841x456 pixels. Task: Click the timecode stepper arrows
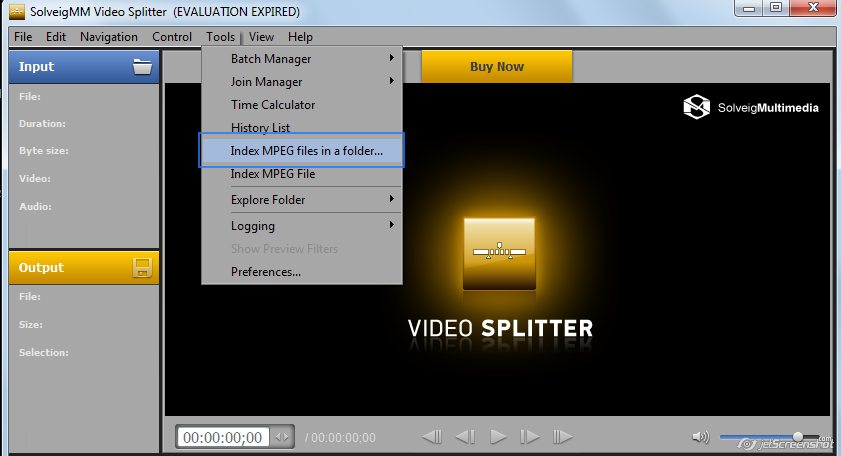coord(282,437)
